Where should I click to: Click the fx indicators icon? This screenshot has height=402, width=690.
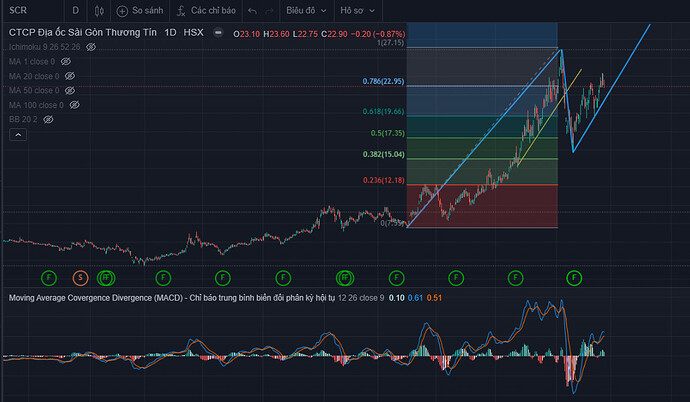click(181, 11)
